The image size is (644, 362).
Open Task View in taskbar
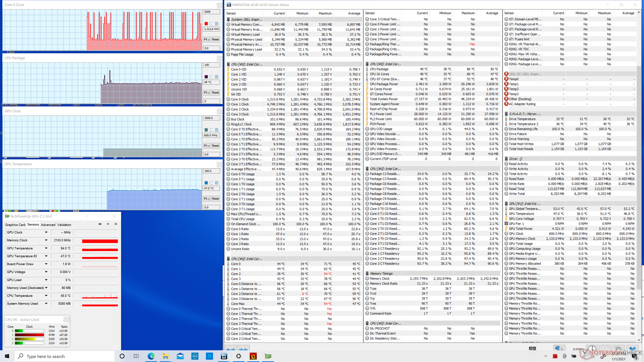click(x=136, y=356)
